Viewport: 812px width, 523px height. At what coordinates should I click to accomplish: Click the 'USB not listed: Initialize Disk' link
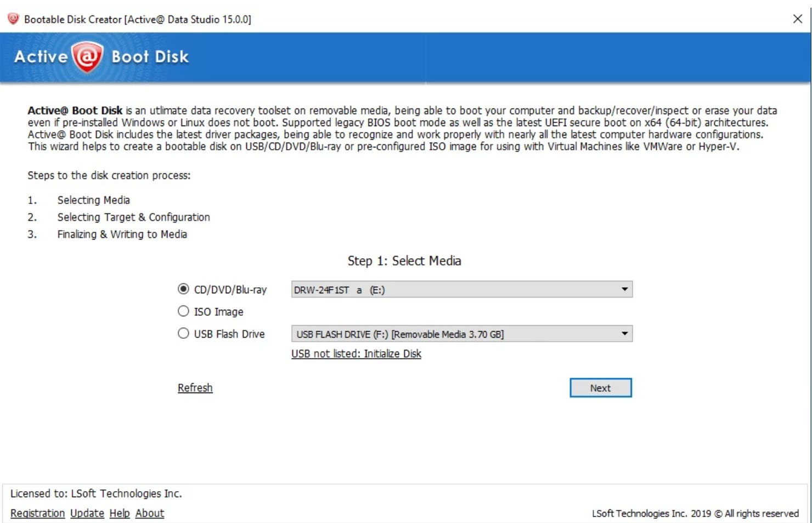pyautogui.click(x=356, y=354)
